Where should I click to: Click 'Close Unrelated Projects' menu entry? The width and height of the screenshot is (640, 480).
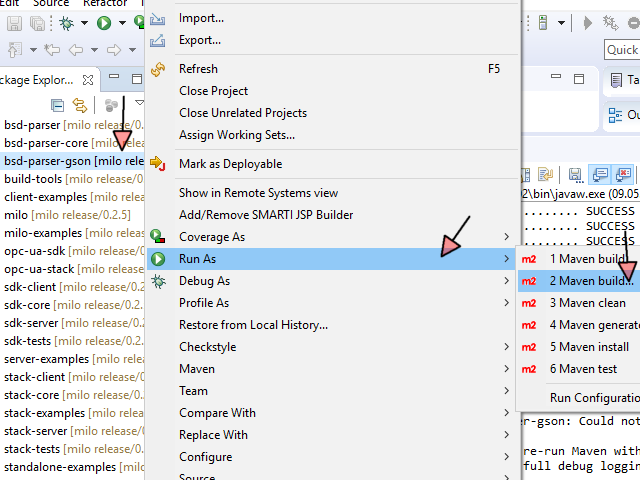point(243,113)
